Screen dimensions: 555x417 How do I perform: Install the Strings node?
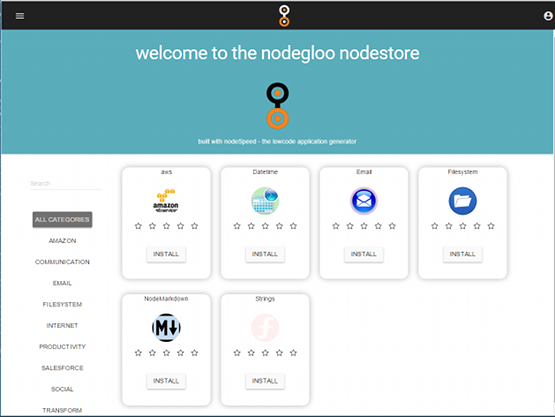click(x=265, y=381)
